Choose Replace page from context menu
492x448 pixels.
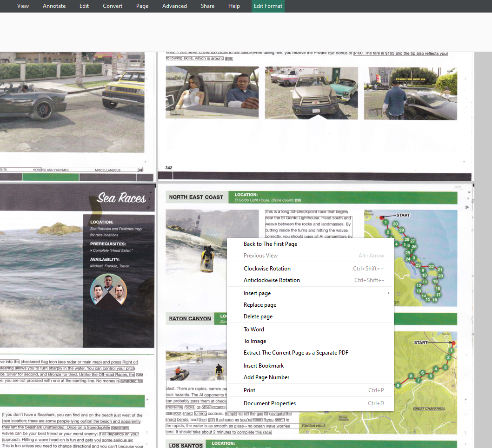(x=310, y=305)
